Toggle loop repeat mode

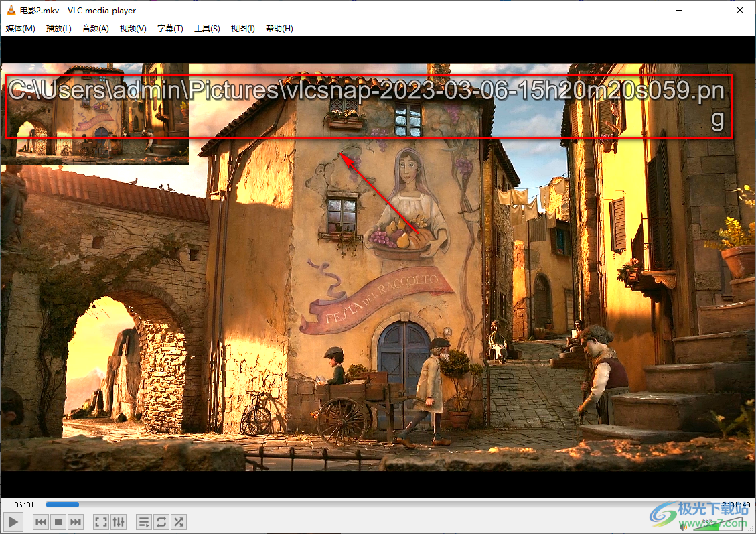[161, 522]
